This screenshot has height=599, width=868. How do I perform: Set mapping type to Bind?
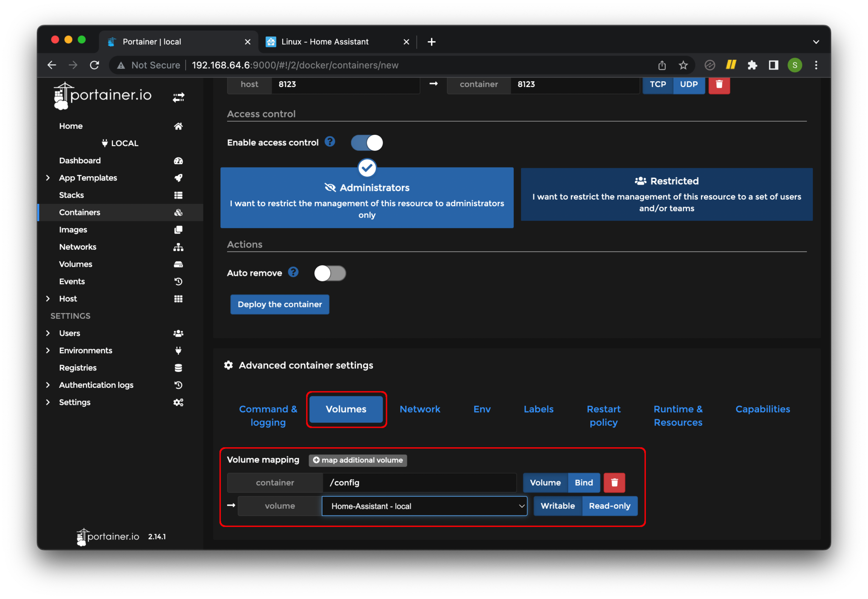coord(584,482)
